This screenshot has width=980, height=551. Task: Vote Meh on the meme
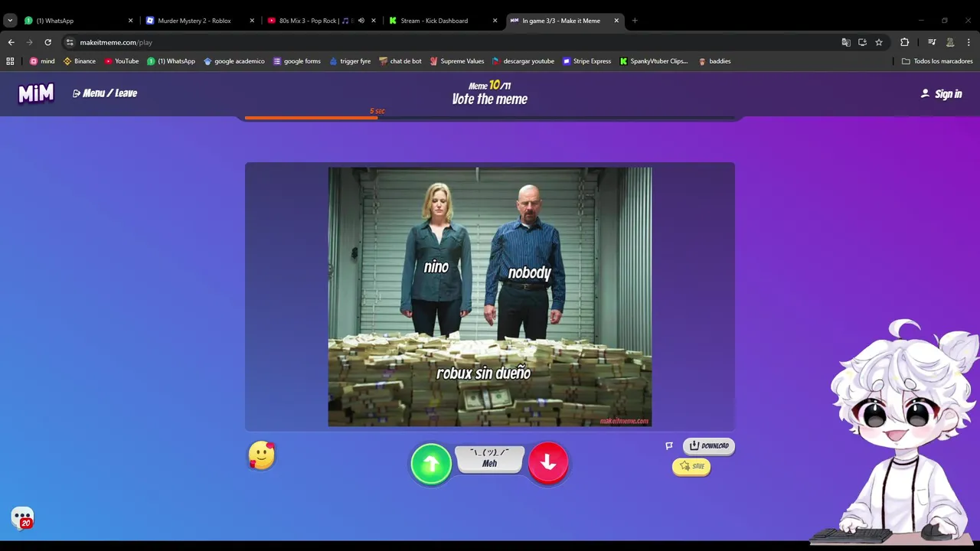point(489,459)
